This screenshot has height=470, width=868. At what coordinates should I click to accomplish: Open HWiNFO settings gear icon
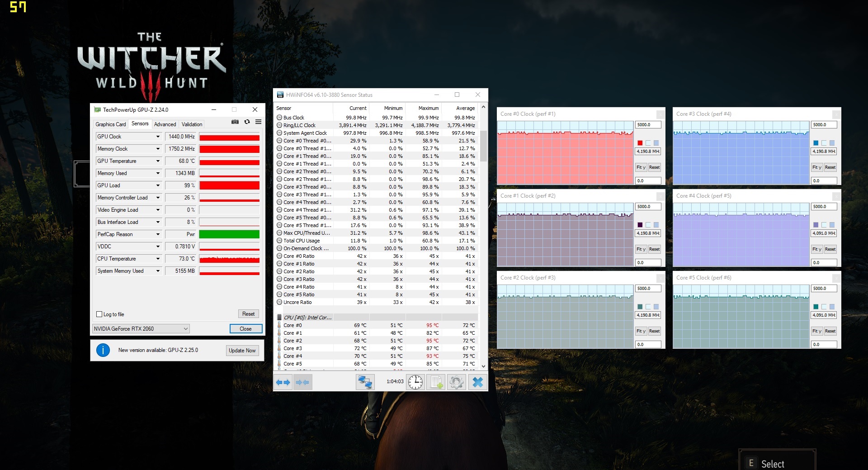coord(456,382)
